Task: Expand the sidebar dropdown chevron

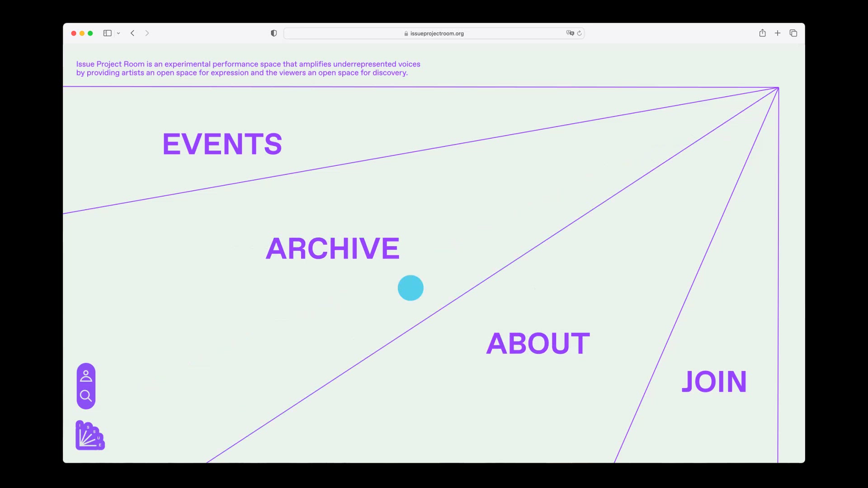Action: [118, 33]
